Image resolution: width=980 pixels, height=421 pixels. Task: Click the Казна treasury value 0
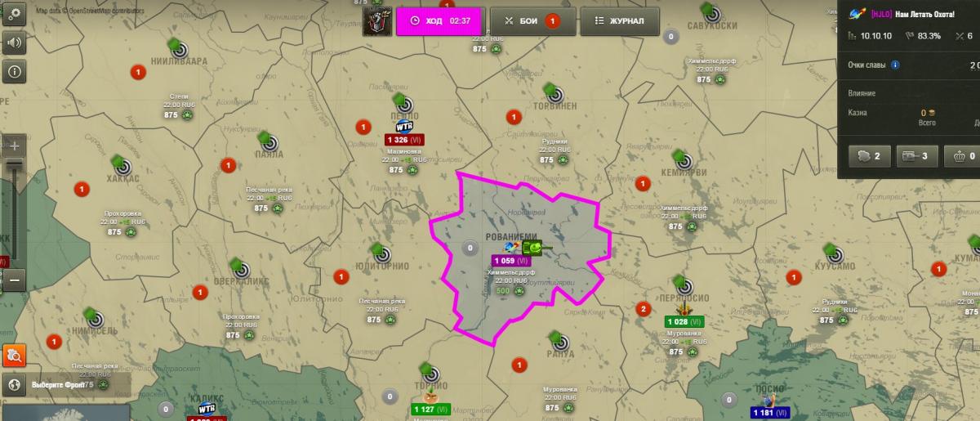[x=924, y=112]
